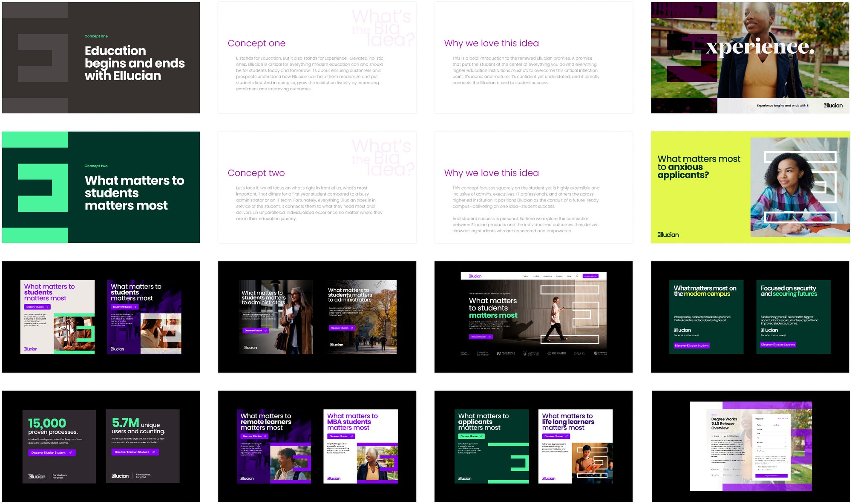The height and width of the screenshot is (504, 852).
Task: Click the Ellucian logo in the website mockup header
Action: point(475,276)
